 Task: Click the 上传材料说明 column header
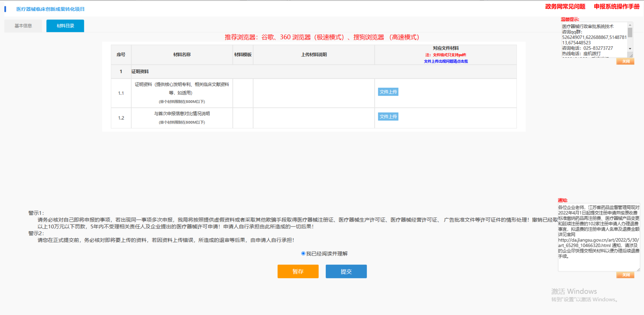314,54
